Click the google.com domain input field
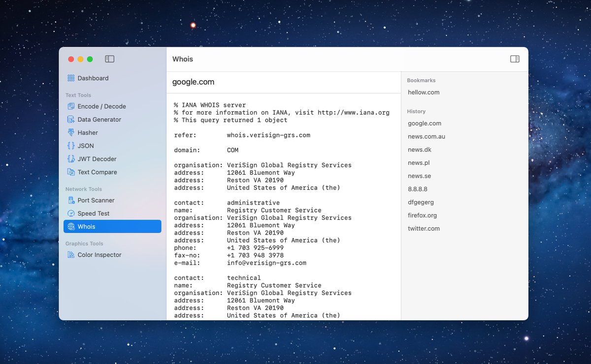 coord(284,82)
